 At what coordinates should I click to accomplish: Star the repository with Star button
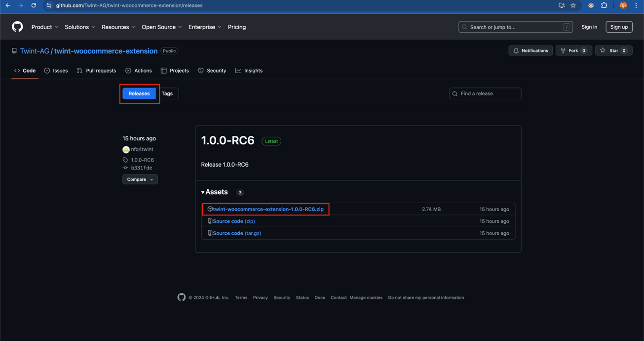coord(613,50)
